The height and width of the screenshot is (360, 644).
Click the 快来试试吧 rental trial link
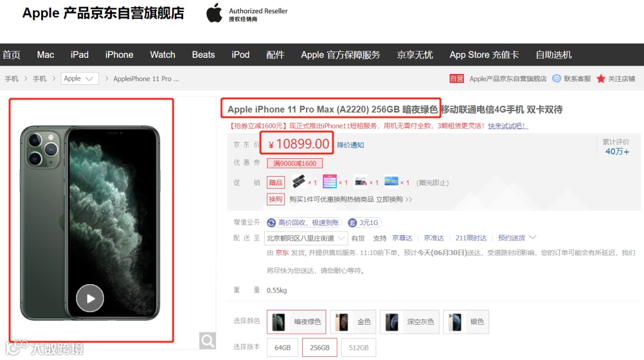coord(507,126)
